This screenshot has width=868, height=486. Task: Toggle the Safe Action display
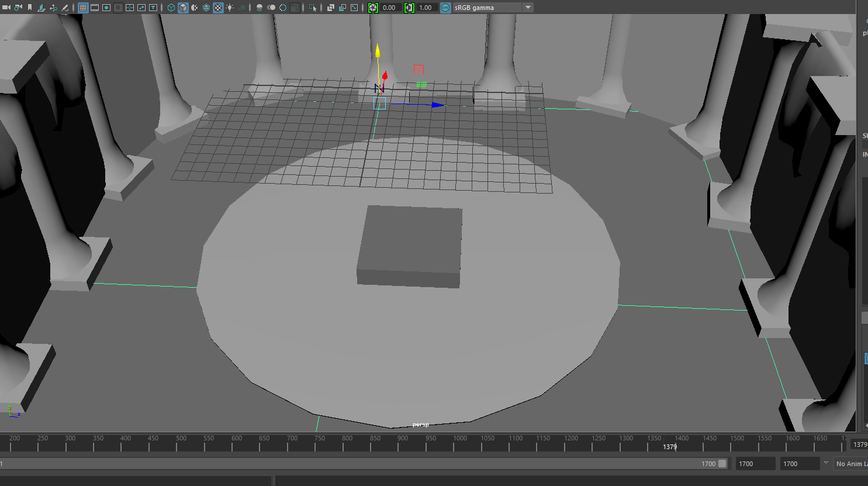[141, 8]
